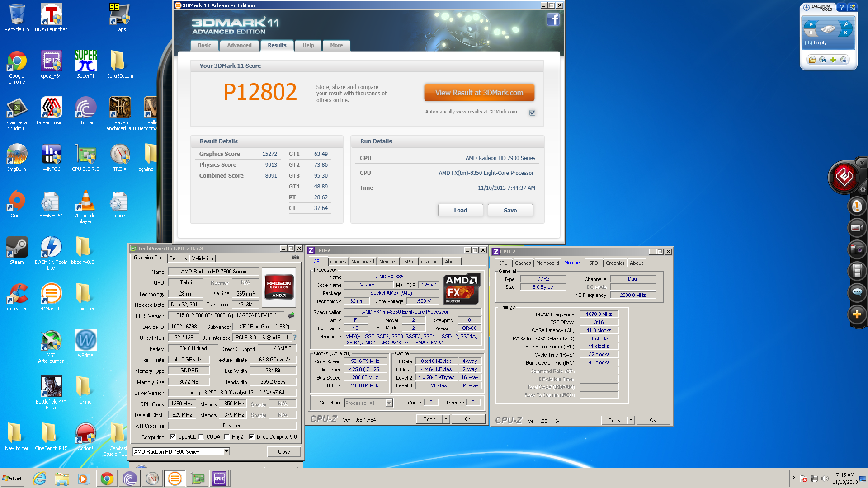868x488 pixels.
Task: Click OK in the middle CPU-Z window
Action: [x=468, y=419]
